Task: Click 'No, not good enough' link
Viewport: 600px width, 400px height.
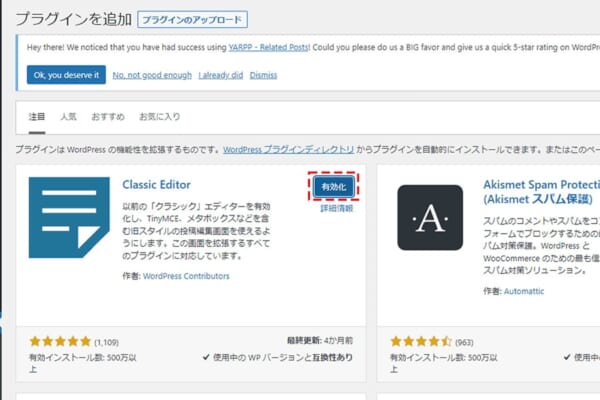Action: tap(152, 75)
